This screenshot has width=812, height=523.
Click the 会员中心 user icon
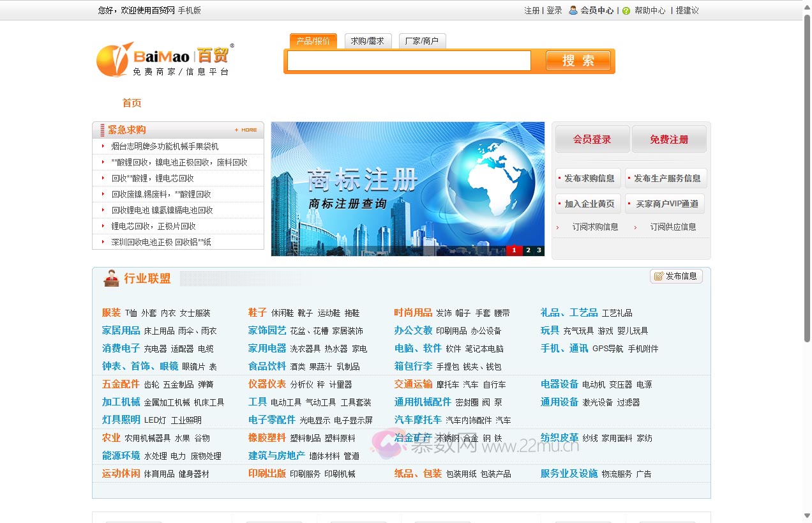pyautogui.click(x=573, y=10)
